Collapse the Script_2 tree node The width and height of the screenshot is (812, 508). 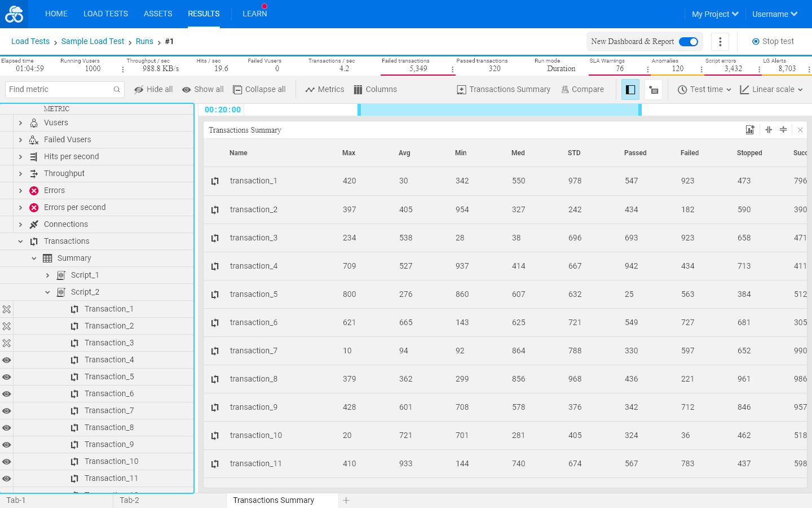[x=47, y=292]
